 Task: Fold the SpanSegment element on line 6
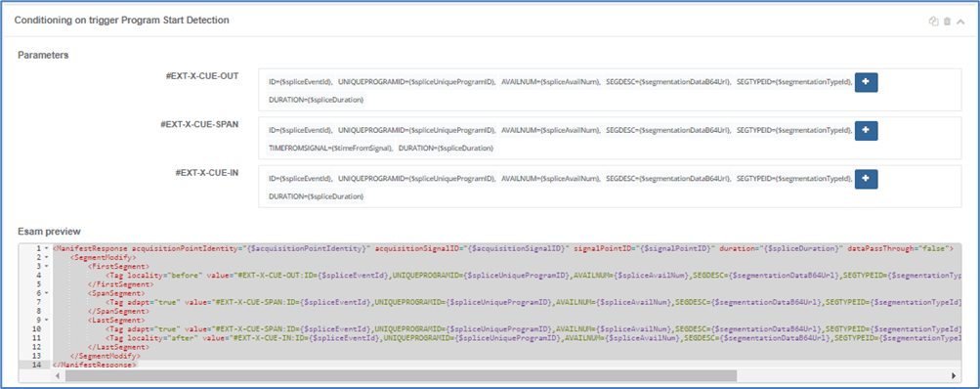coord(47,292)
